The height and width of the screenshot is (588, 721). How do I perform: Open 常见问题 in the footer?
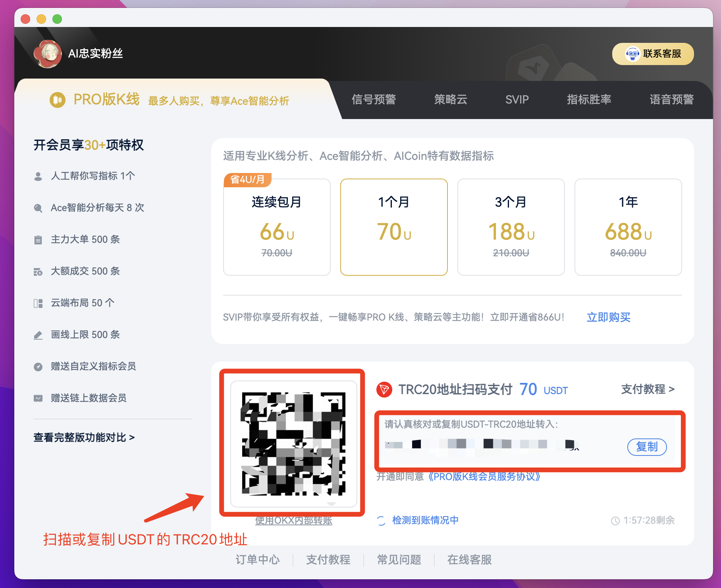pyautogui.click(x=399, y=560)
